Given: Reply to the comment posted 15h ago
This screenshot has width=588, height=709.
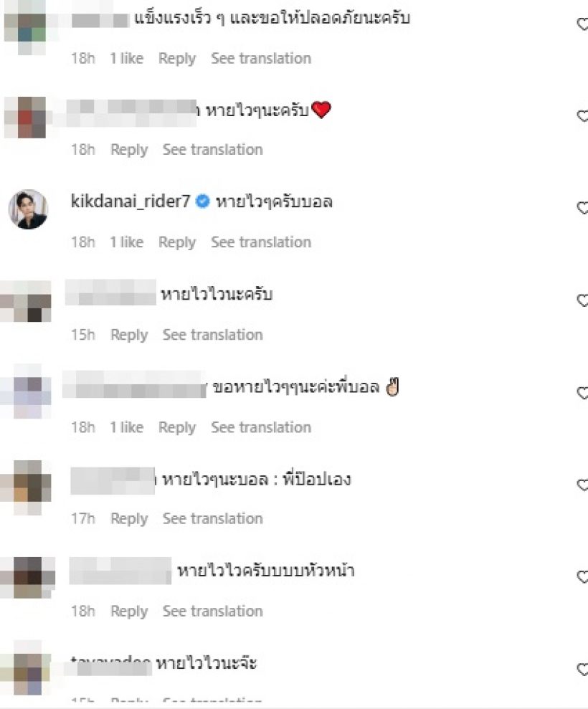Looking at the screenshot, I should click(129, 335).
